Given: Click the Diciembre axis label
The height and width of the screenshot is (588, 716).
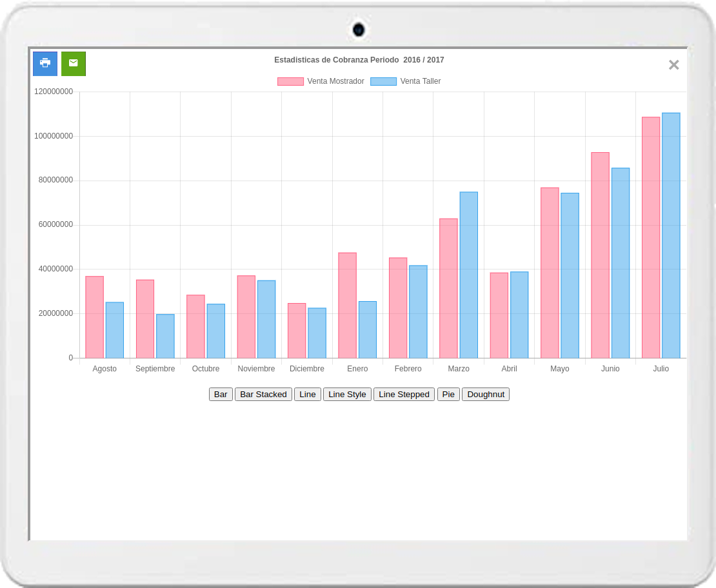Looking at the screenshot, I should [307, 369].
